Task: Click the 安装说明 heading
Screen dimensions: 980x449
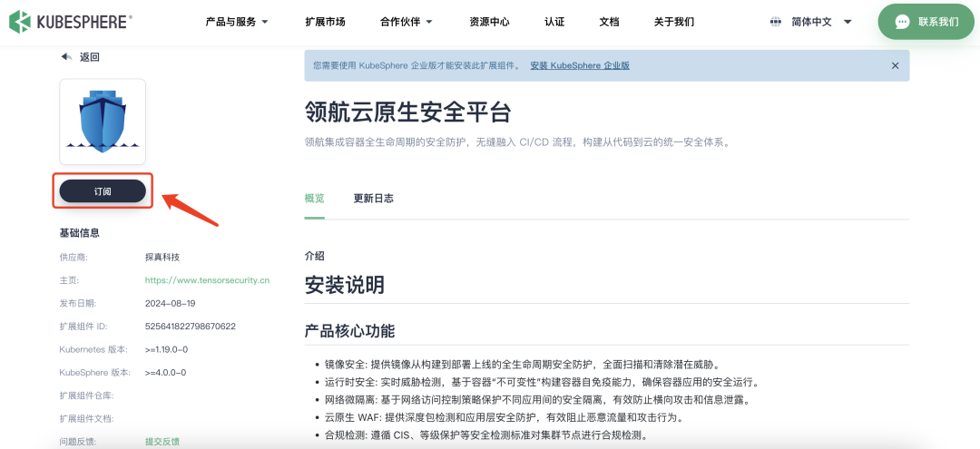Action: click(345, 285)
